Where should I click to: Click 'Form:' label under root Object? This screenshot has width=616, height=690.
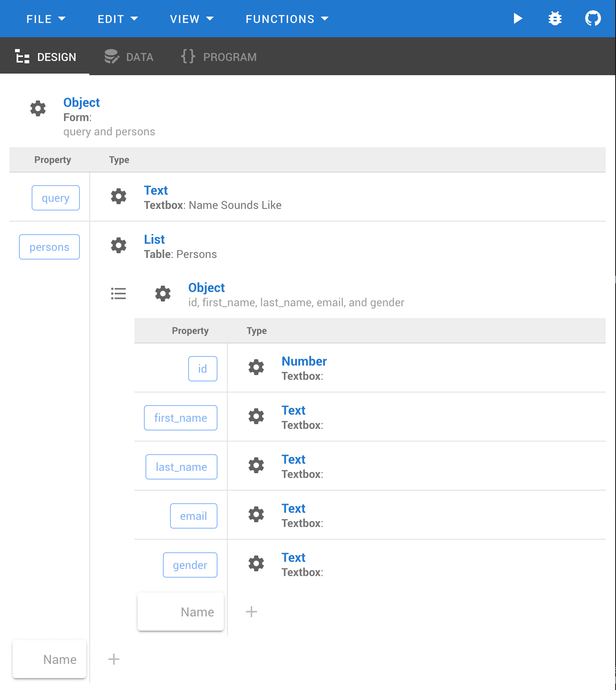77,117
